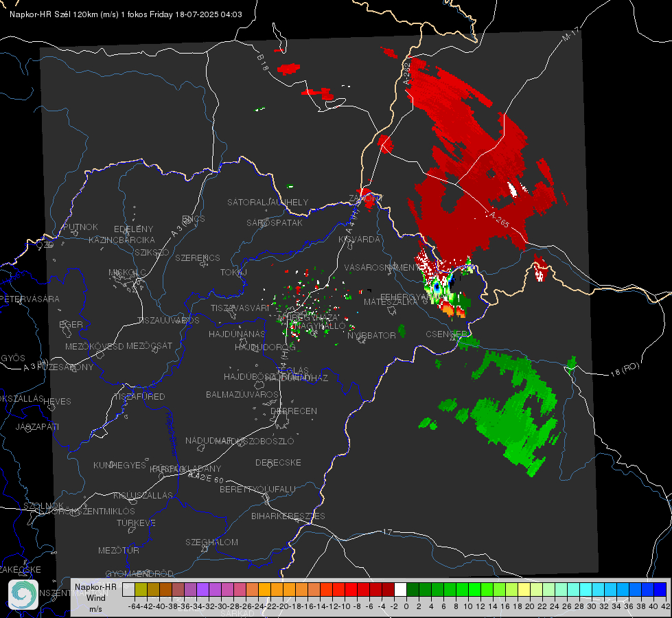672x618 pixels.
Task: Click the BERETTYÓÚJFALU town label
Action: point(257,490)
